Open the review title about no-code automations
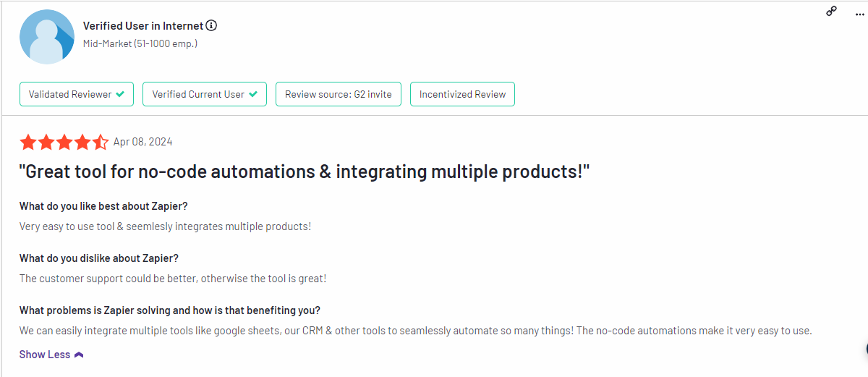The height and width of the screenshot is (377, 868). pyautogui.click(x=305, y=172)
